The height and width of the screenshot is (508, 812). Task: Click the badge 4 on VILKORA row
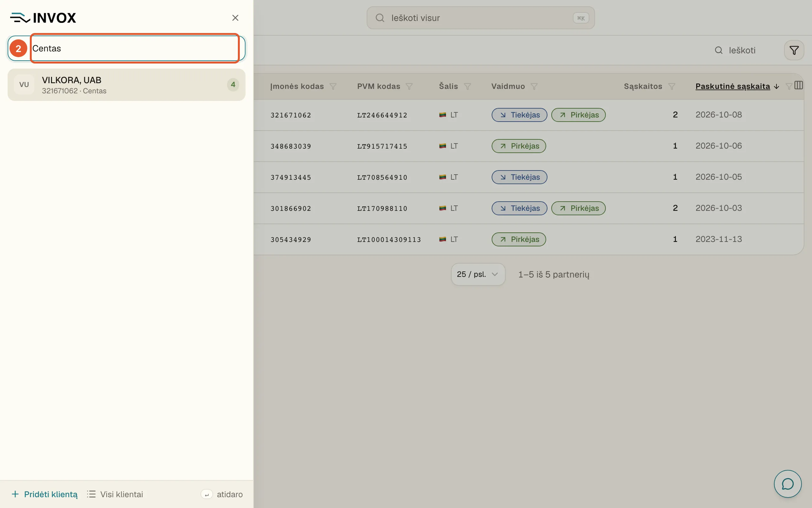point(233,85)
